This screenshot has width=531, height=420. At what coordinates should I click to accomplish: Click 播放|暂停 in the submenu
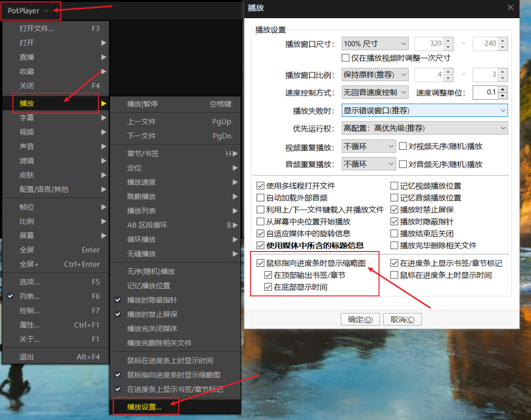(x=176, y=104)
